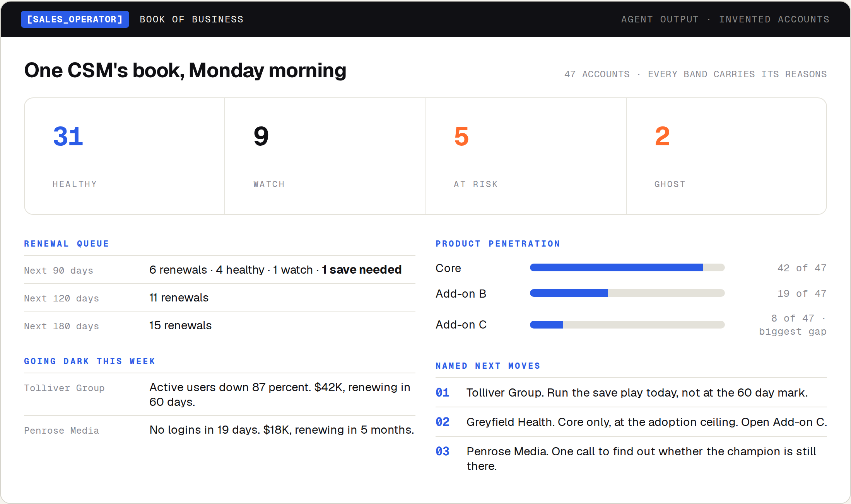
Task: Select Penrose Media account name in Going Dark
Action: pos(62,431)
